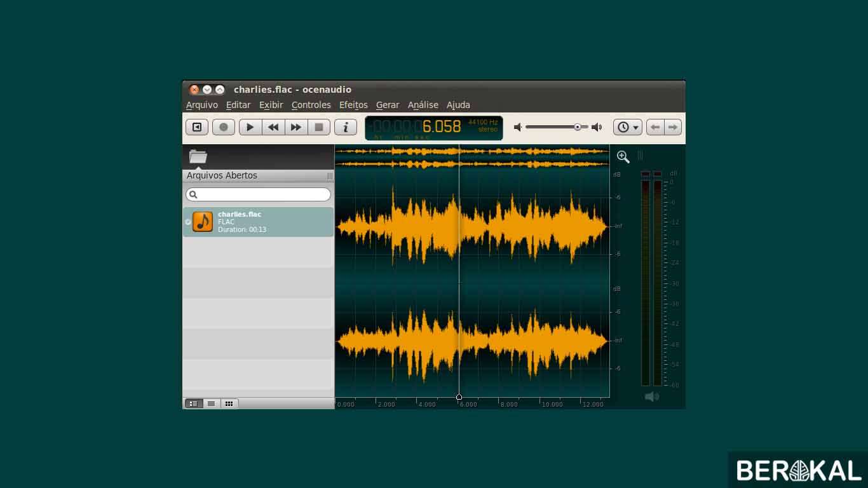Open the Ajuda menu

click(x=458, y=105)
